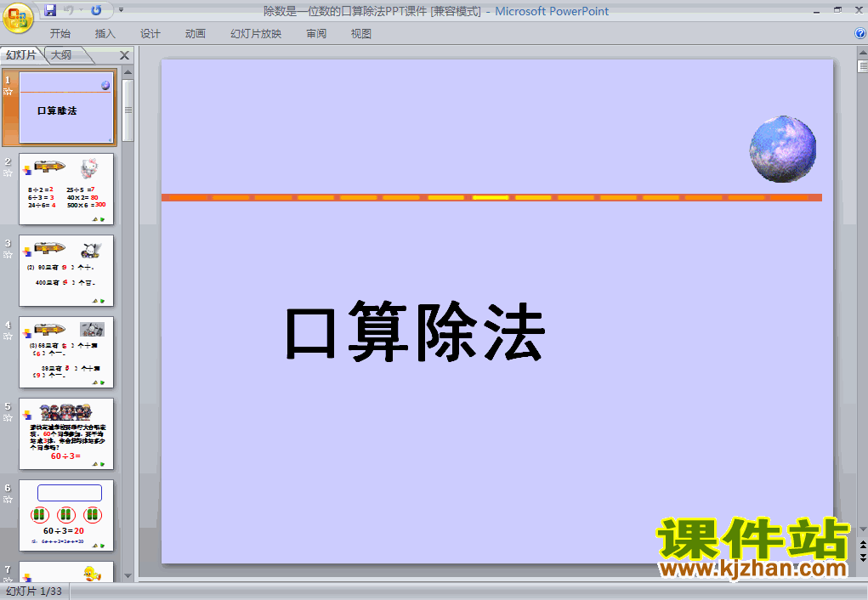The image size is (868, 600).
Task: Select the 幻灯片 pane tab
Action: (21, 54)
